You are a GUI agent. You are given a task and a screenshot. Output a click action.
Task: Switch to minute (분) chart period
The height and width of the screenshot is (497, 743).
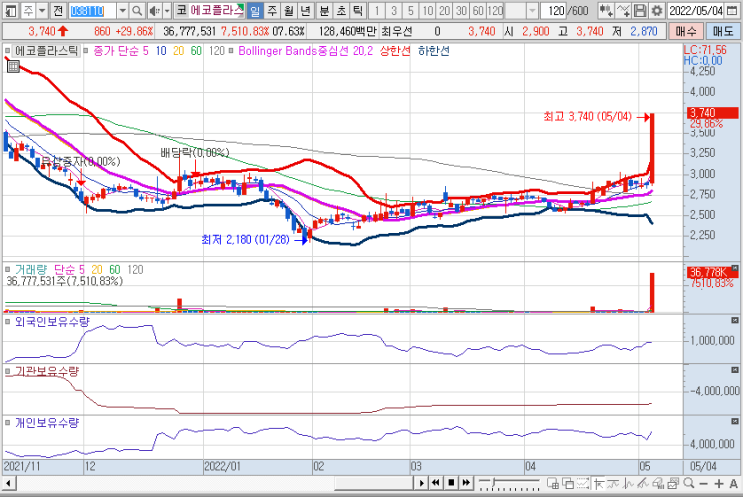click(x=324, y=10)
